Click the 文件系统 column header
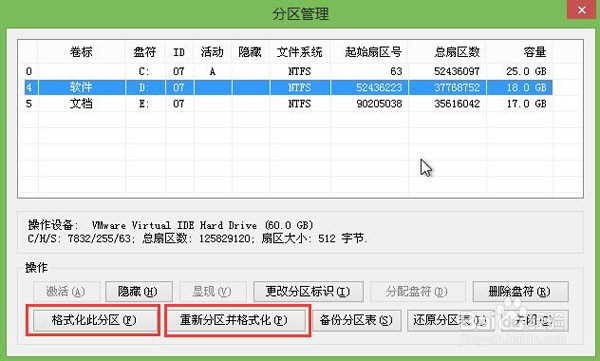This screenshot has height=361, width=600. point(300,52)
